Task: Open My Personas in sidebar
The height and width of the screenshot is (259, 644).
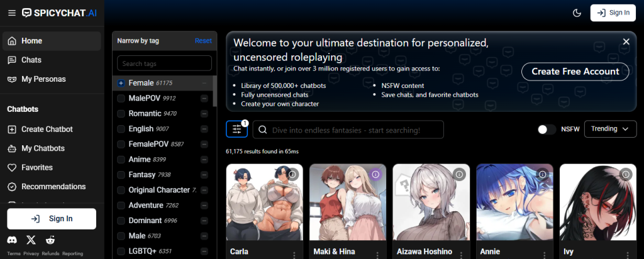Action: pyautogui.click(x=52, y=79)
